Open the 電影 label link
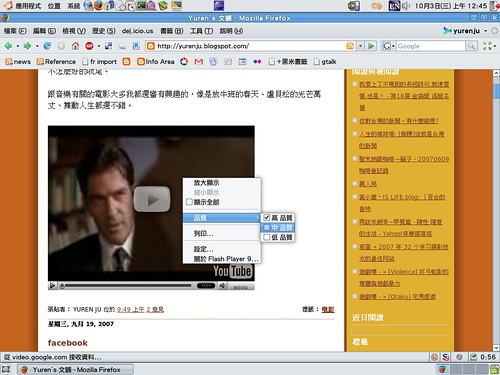This screenshot has height=375, width=500. pos(328,309)
